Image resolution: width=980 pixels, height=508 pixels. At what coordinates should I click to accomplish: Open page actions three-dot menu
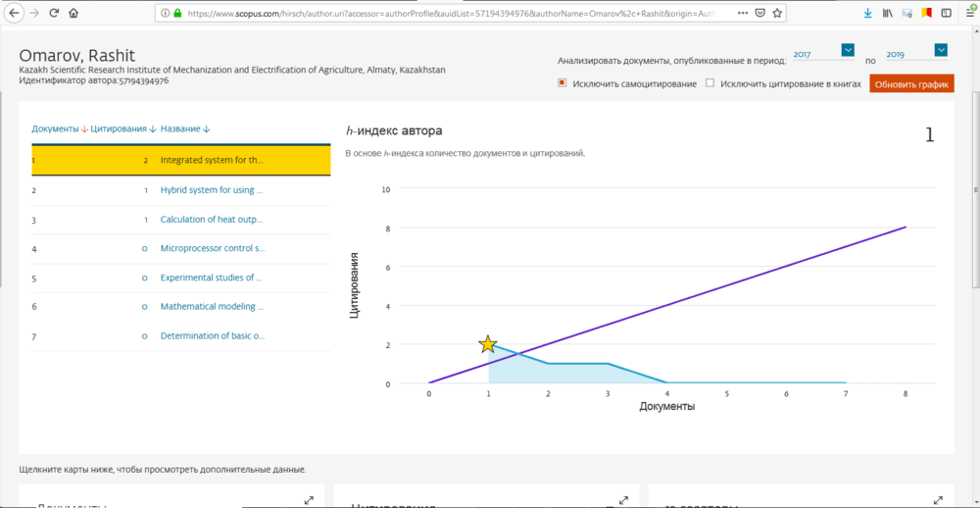coord(743,13)
